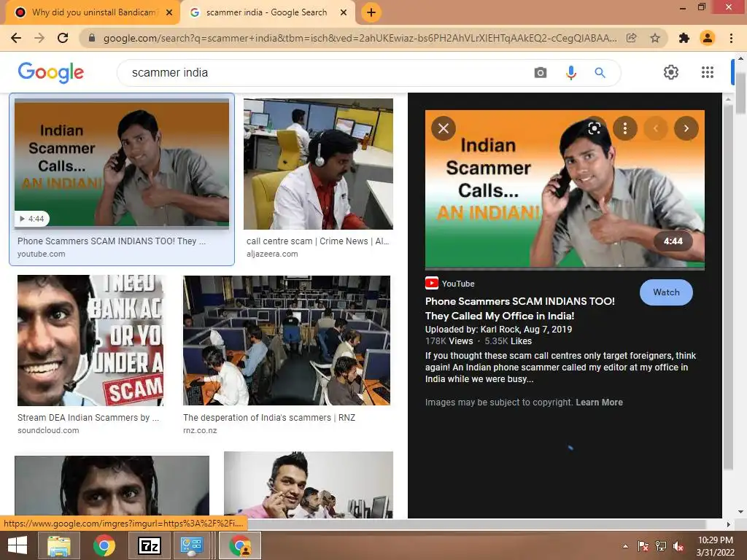Screen dimensions: 747x560
Task: Open the preview panel more options menu
Action: [x=625, y=128]
